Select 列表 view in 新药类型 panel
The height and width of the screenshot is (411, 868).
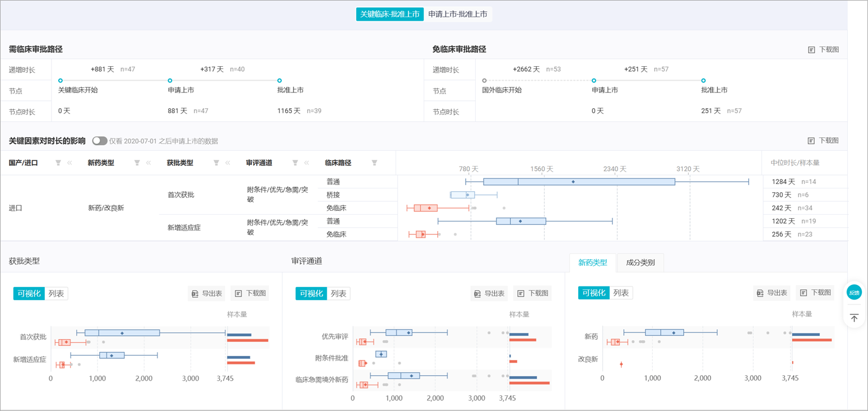click(x=621, y=293)
